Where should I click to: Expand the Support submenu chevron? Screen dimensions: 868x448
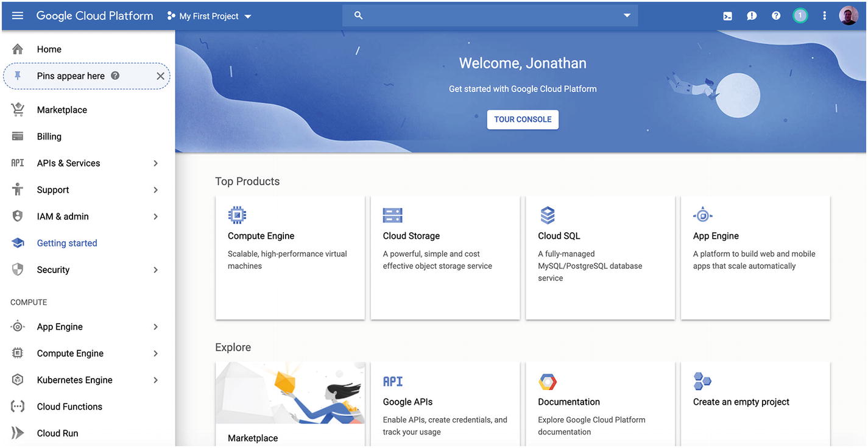pyautogui.click(x=155, y=190)
